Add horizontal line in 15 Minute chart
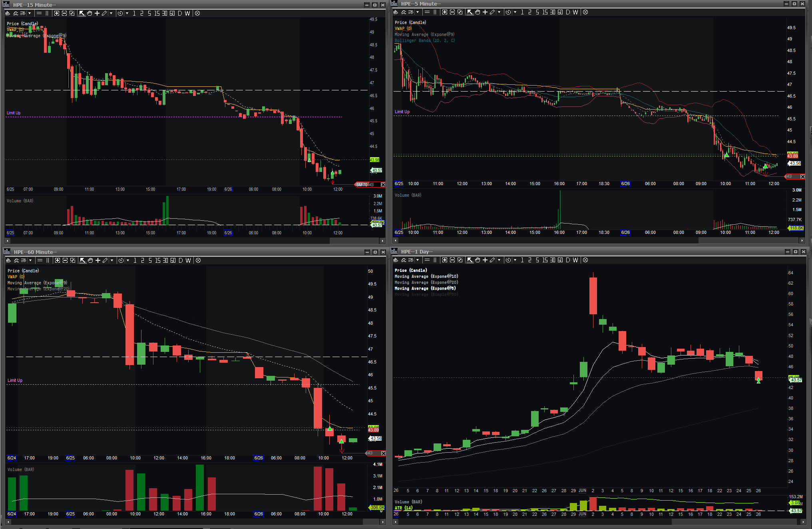812x529 pixels. [39, 13]
